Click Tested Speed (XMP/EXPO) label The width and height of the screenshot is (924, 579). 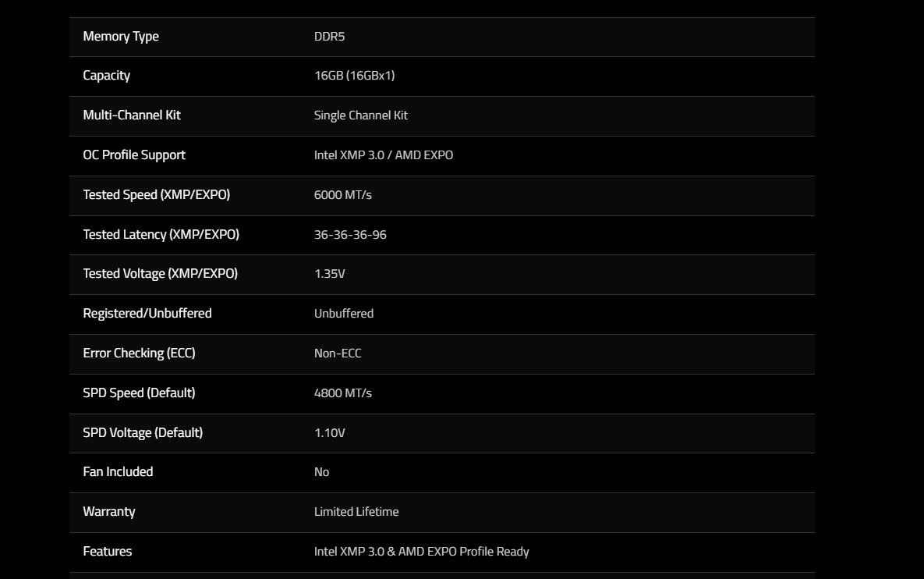[x=157, y=195]
